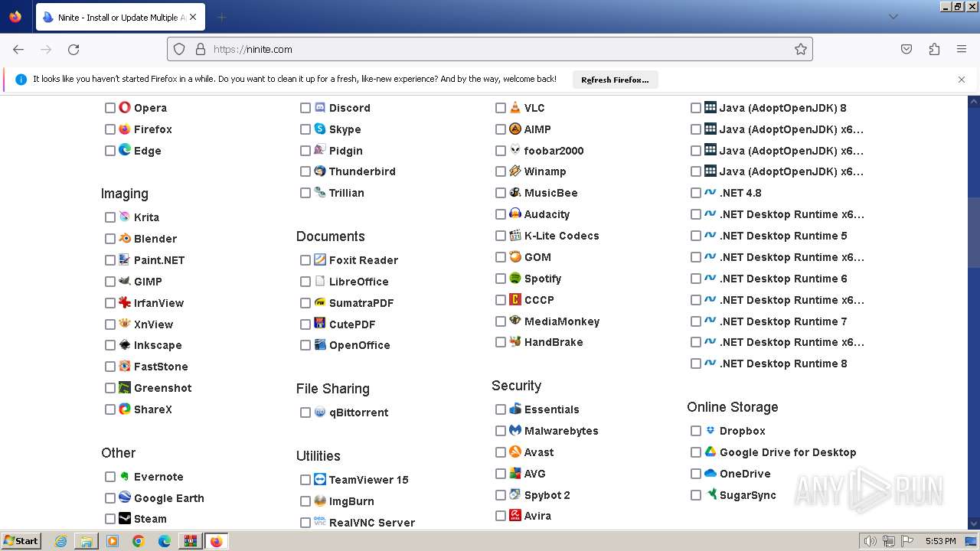The image size is (980, 551).
Task: Click the Online Storage section heading
Action: click(x=733, y=407)
